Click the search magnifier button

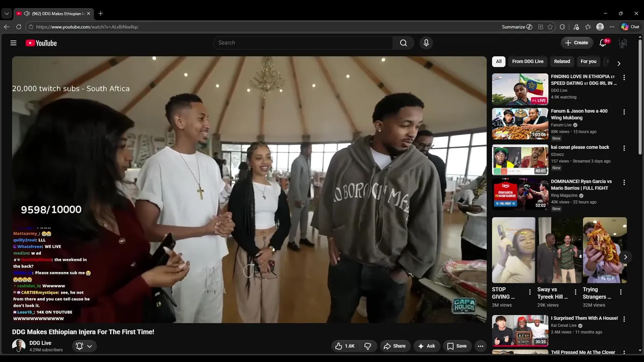tap(404, 43)
